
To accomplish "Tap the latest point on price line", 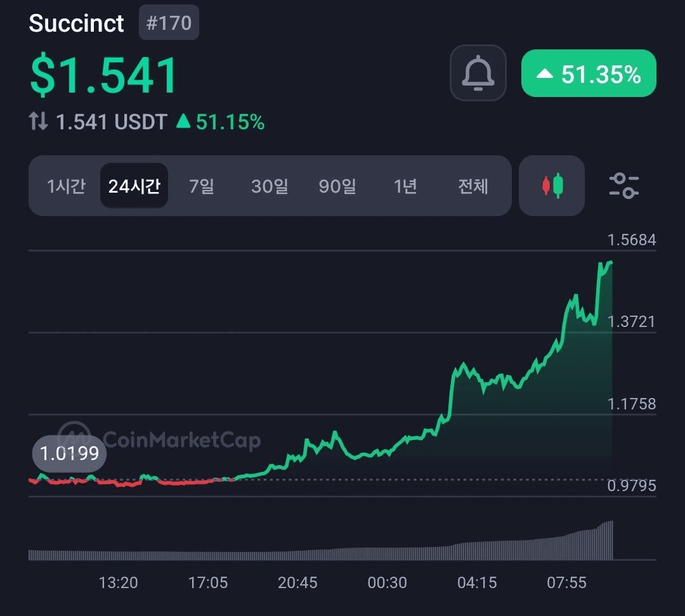I will tap(611, 262).
